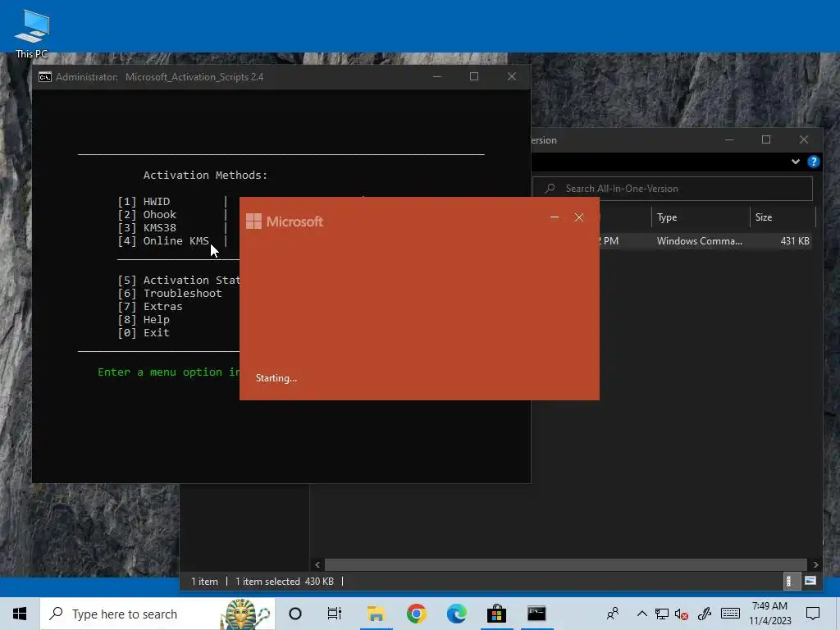Click the Starting... status text

pos(276,378)
